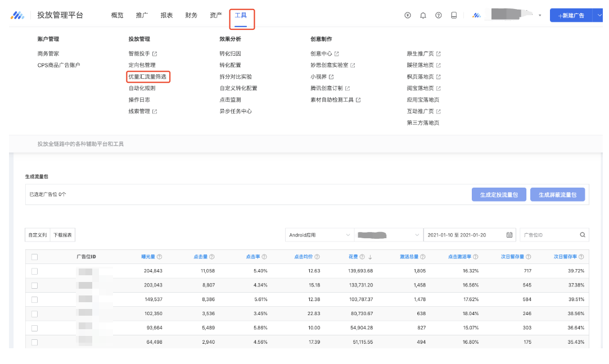609x364 pixels.
Task: Open 商务管家 link
Action: (x=48, y=53)
